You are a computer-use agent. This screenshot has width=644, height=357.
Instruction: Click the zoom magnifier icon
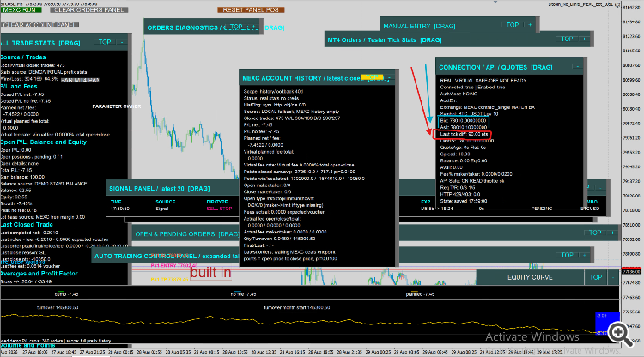[620, 334]
